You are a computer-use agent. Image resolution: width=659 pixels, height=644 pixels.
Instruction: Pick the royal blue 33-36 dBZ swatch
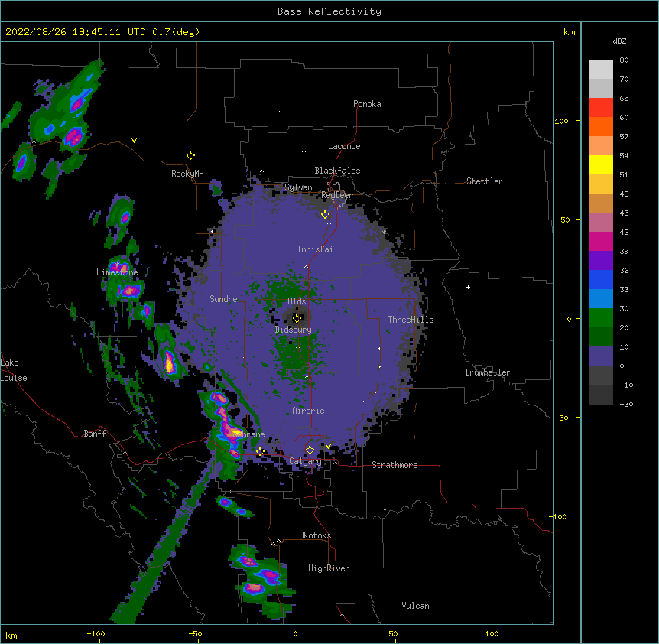[x=601, y=279]
